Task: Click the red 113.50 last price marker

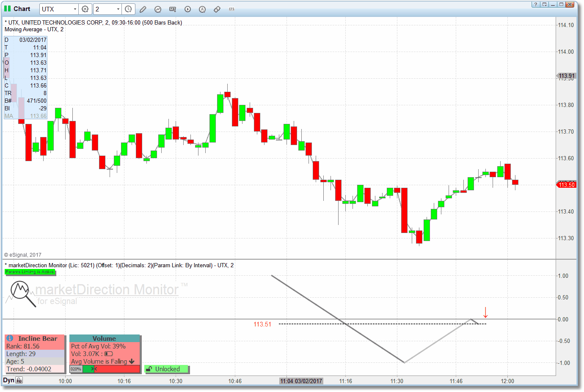Action: (567, 184)
